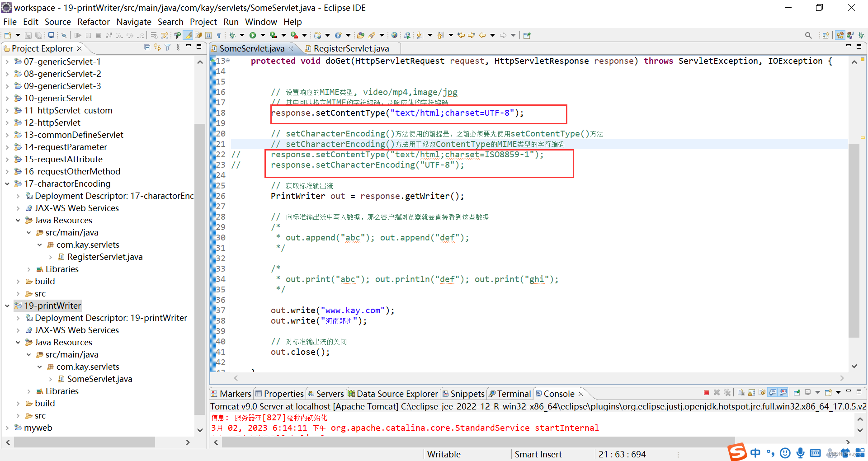
Task: Click the Search magnifier toolbar icon
Action: (x=808, y=35)
